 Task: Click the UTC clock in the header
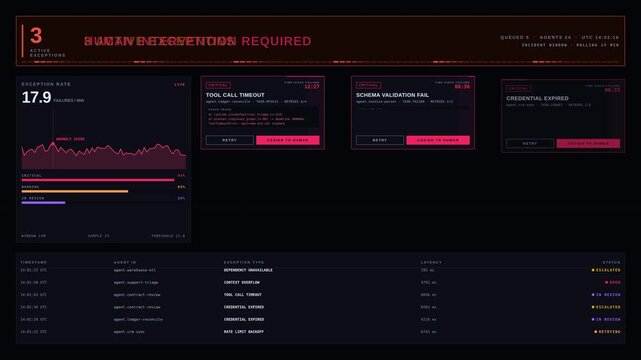pos(600,37)
